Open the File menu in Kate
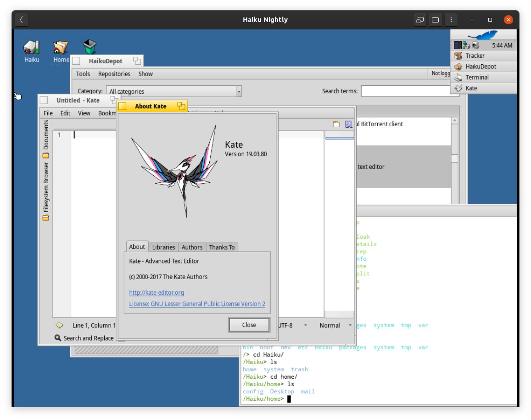The image size is (531, 420). pos(48,113)
